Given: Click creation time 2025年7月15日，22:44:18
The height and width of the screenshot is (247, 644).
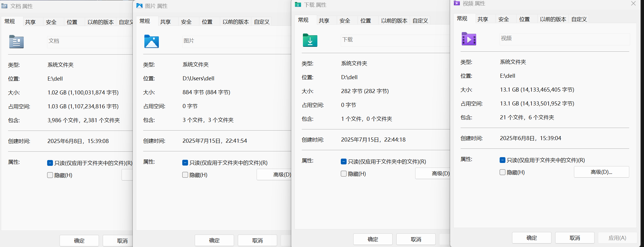Looking at the screenshot, I should pos(373,140).
